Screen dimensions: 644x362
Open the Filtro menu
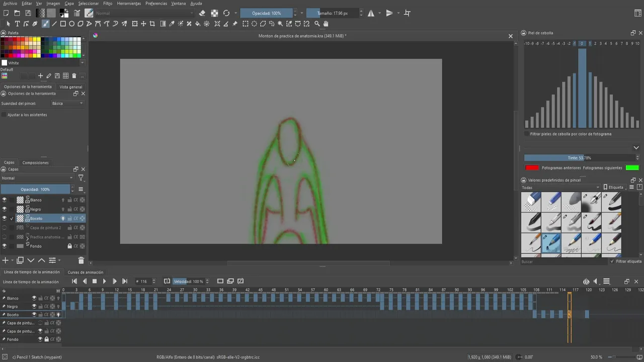point(108,4)
